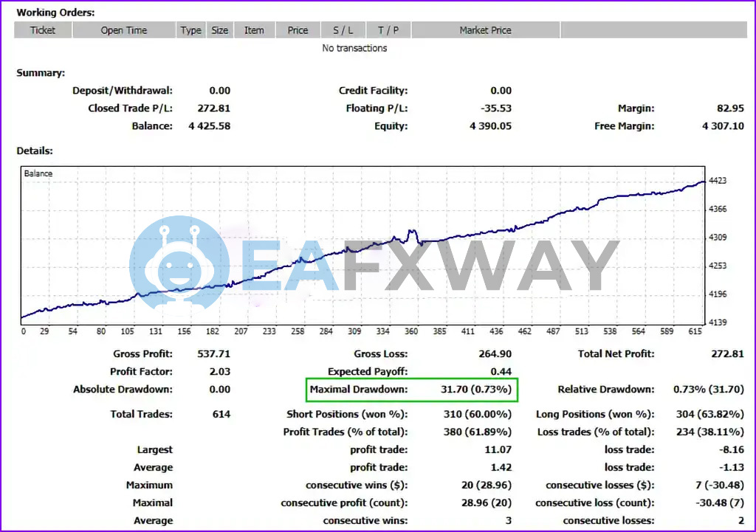Click the Balance label inside the chart
Viewport: 756px width, 532px height.
(x=38, y=173)
